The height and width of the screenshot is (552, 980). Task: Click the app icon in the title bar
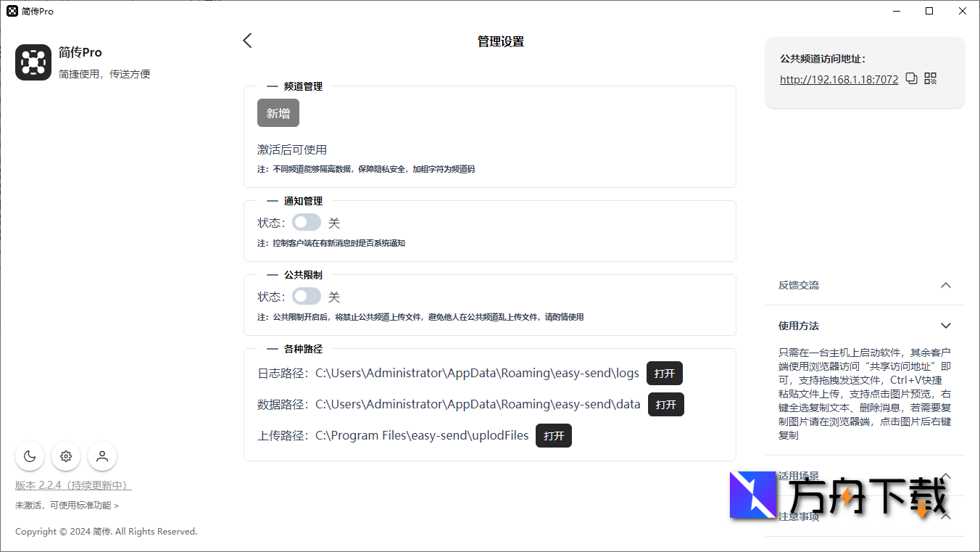pos(11,11)
